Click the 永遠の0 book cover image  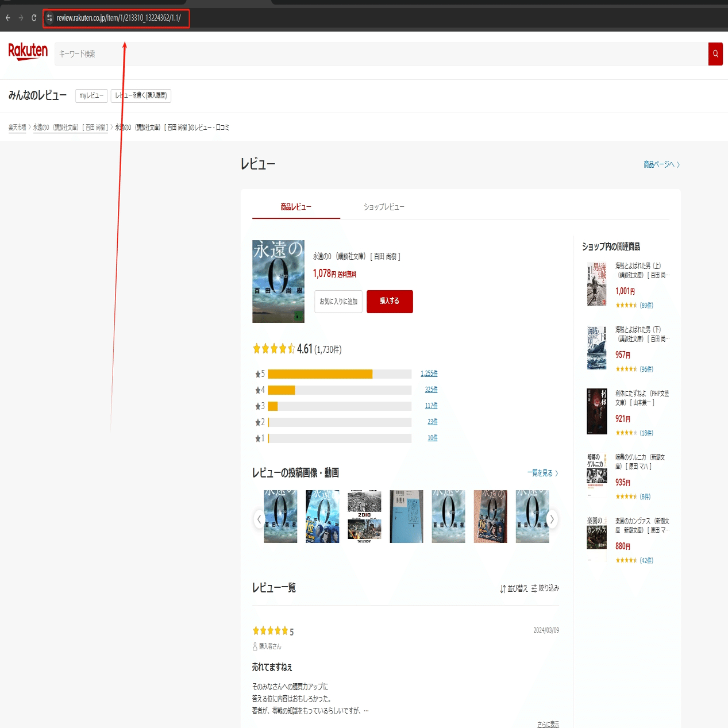tap(278, 282)
